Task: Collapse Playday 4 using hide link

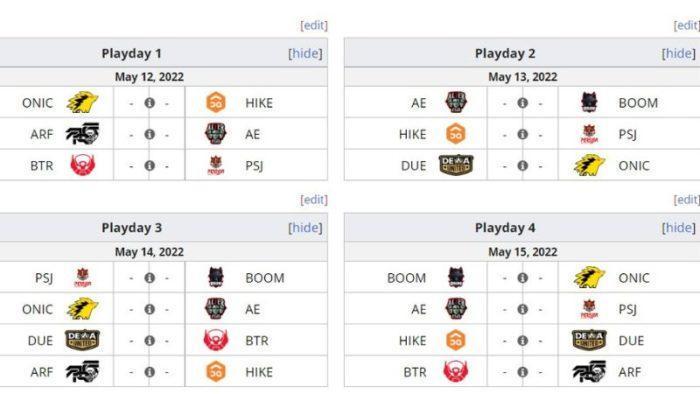Action: [x=679, y=228]
